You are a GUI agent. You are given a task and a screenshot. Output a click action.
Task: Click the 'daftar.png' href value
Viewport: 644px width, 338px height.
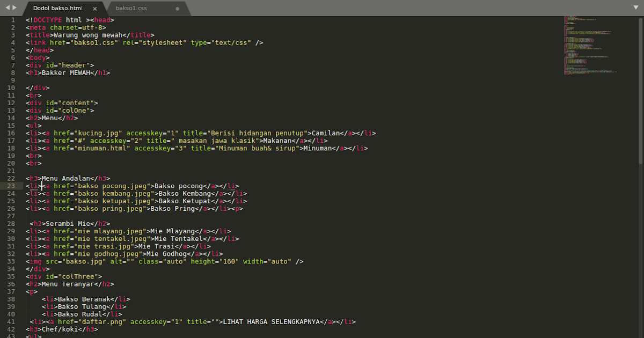click(x=101, y=322)
